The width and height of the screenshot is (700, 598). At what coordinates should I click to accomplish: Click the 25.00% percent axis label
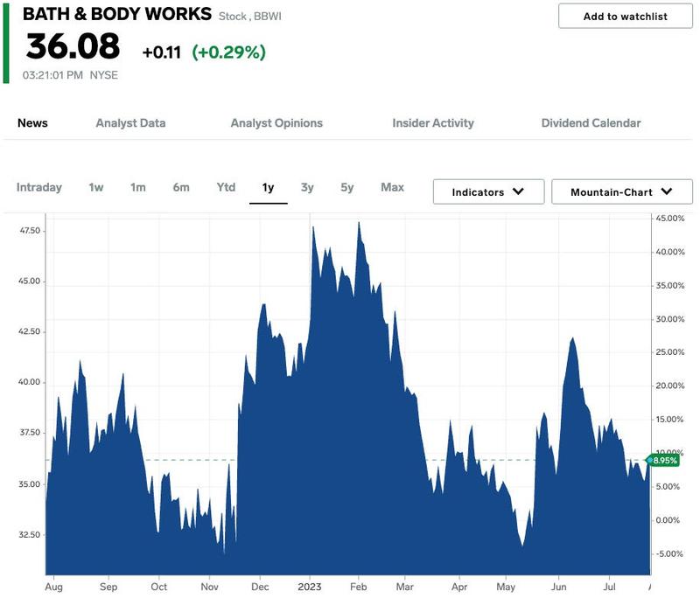click(x=669, y=352)
